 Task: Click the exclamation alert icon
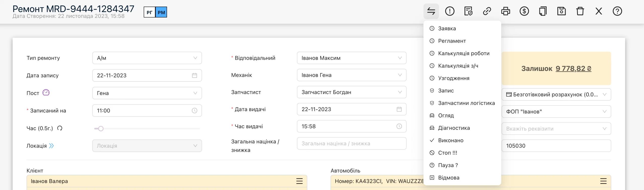pyautogui.click(x=450, y=11)
